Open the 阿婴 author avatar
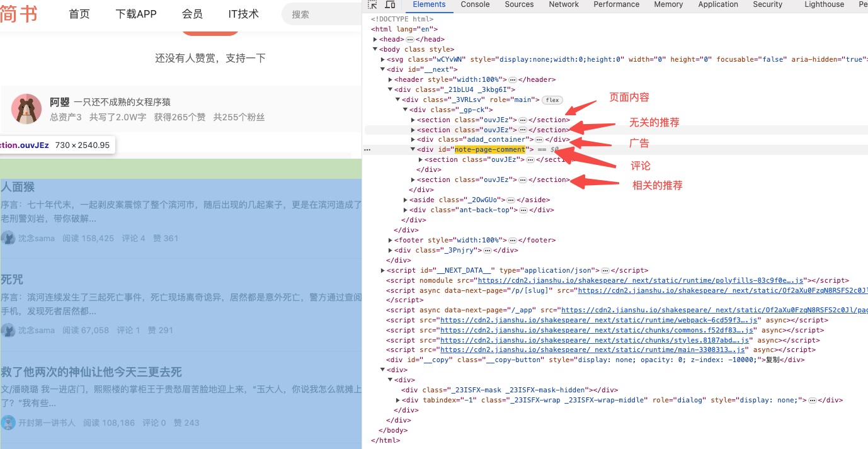The image size is (868, 449). pyautogui.click(x=26, y=109)
